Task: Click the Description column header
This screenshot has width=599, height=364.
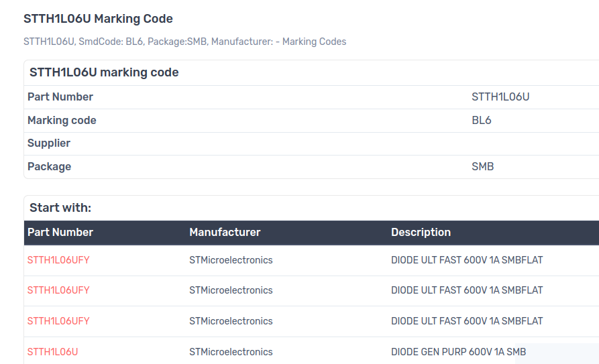Action: [421, 233]
